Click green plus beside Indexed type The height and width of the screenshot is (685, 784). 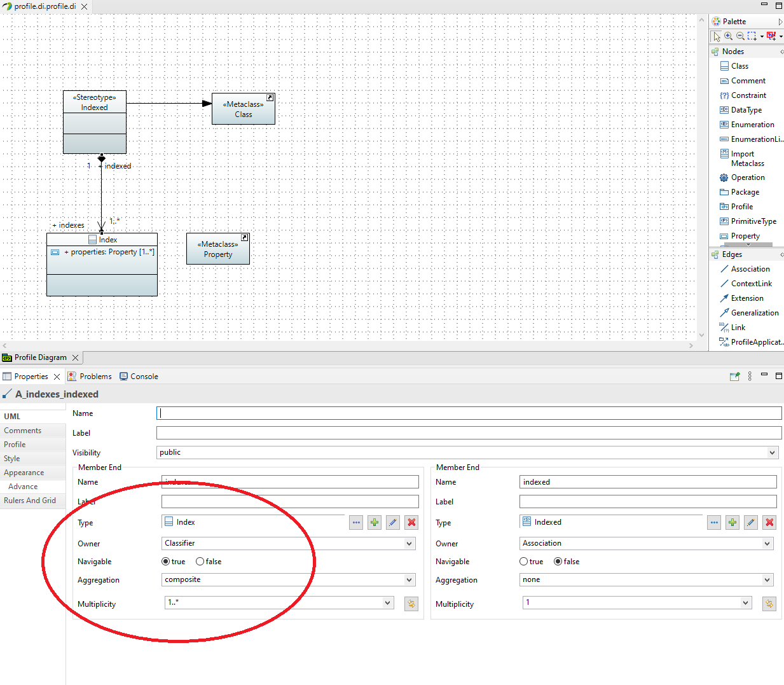(x=732, y=523)
